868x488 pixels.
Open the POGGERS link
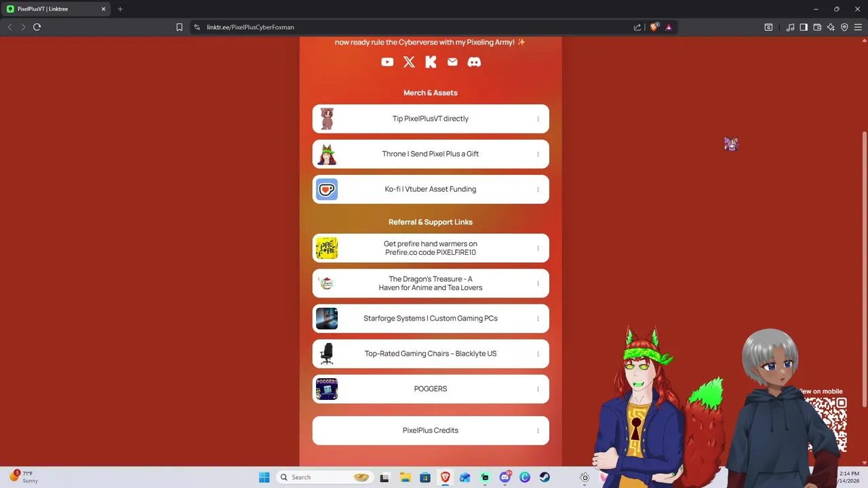431,389
